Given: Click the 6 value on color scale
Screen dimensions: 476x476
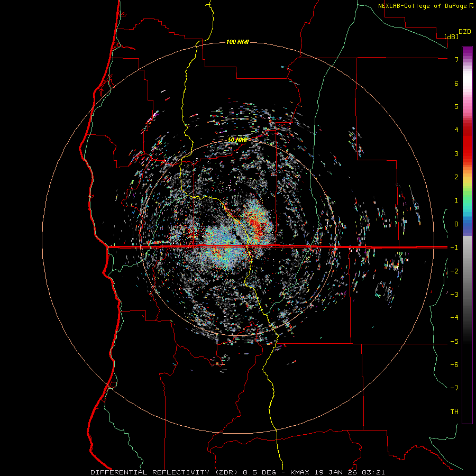Looking at the screenshot, I should point(456,83).
